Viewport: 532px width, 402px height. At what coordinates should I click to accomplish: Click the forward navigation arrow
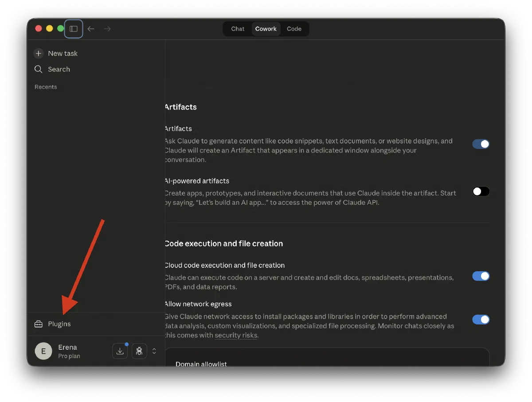click(107, 29)
